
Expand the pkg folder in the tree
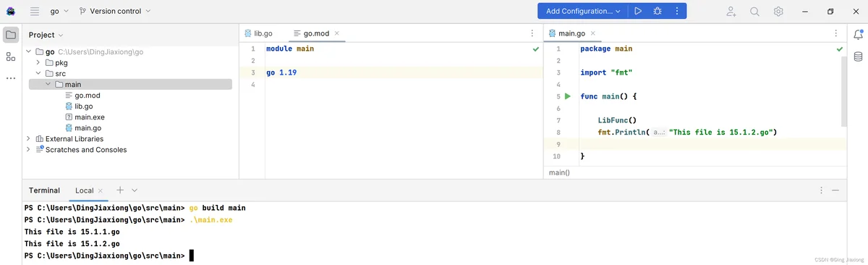coord(38,62)
